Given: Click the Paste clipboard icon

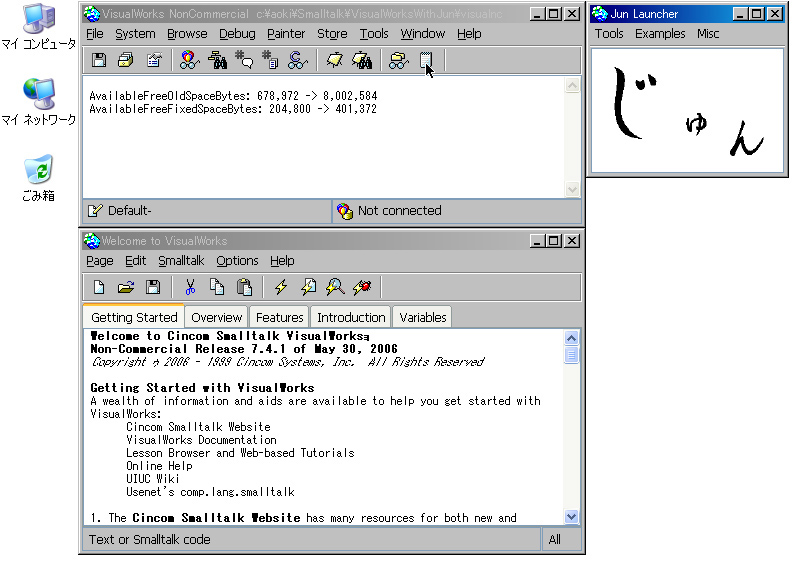Looking at the screenshot, I should pyautogui.click(x=244, y=287).
